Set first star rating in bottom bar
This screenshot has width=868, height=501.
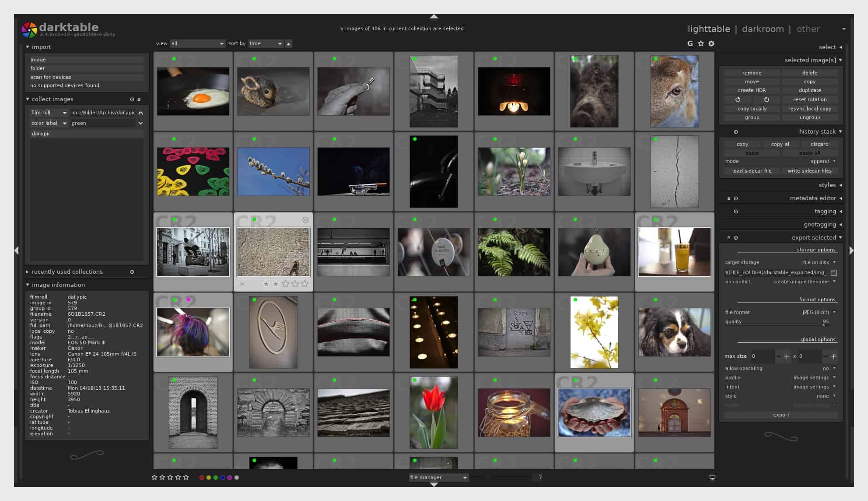[154, 477]
